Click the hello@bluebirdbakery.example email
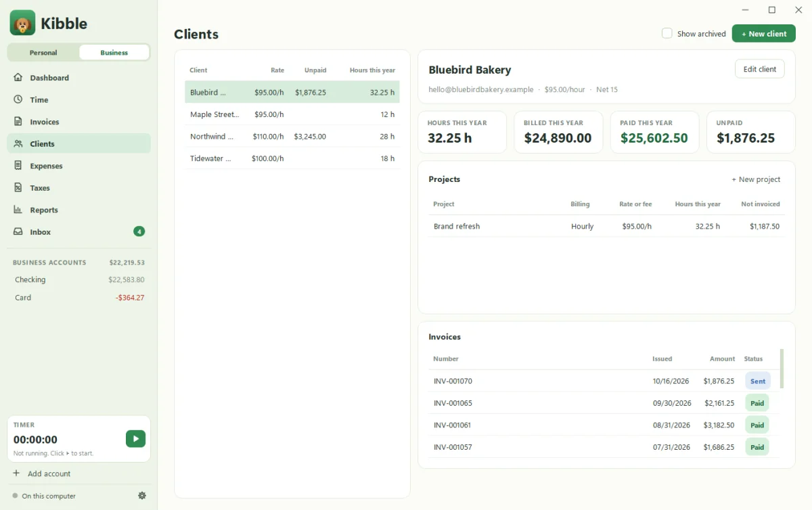Image resolution: width=812 pixels, height=510 pixels. click(x=480, y=89)
